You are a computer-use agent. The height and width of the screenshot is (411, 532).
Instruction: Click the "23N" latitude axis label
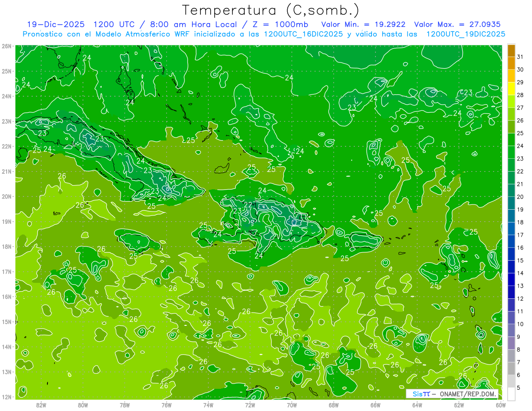tap(7, 121)
